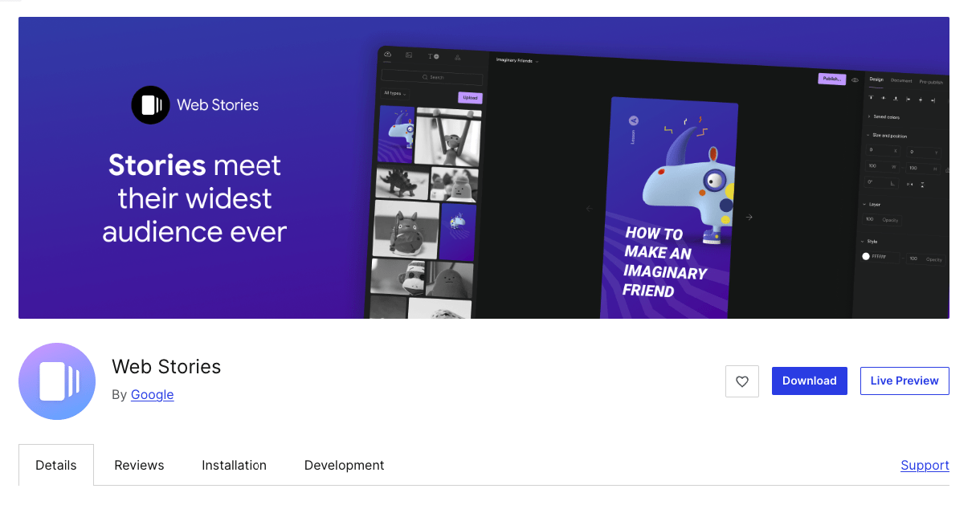Go to the Support page link
This screenshot has height=505, width=980.
pyautogui.click(x=925, y=465)
